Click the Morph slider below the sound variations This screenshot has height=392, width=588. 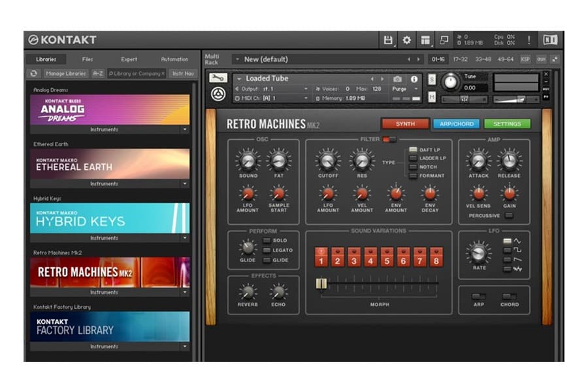point(320,282)
